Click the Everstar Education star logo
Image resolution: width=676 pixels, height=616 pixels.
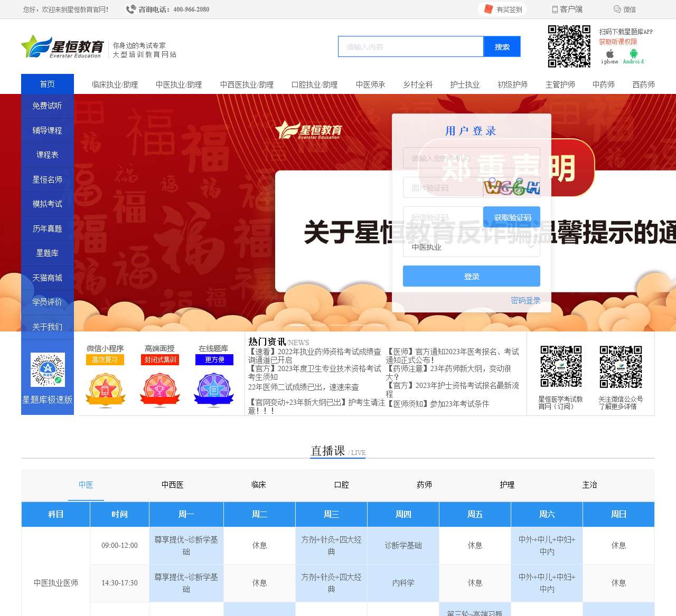62,47
